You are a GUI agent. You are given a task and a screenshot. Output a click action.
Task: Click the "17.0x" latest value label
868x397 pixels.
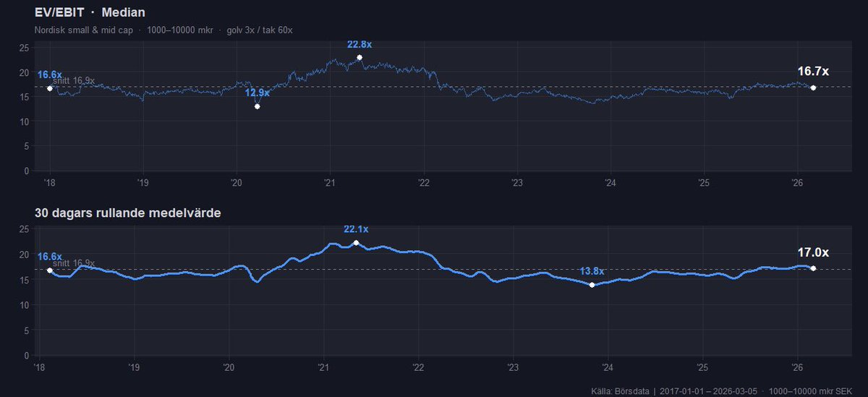pyautogui.click(x=813, y=253)
